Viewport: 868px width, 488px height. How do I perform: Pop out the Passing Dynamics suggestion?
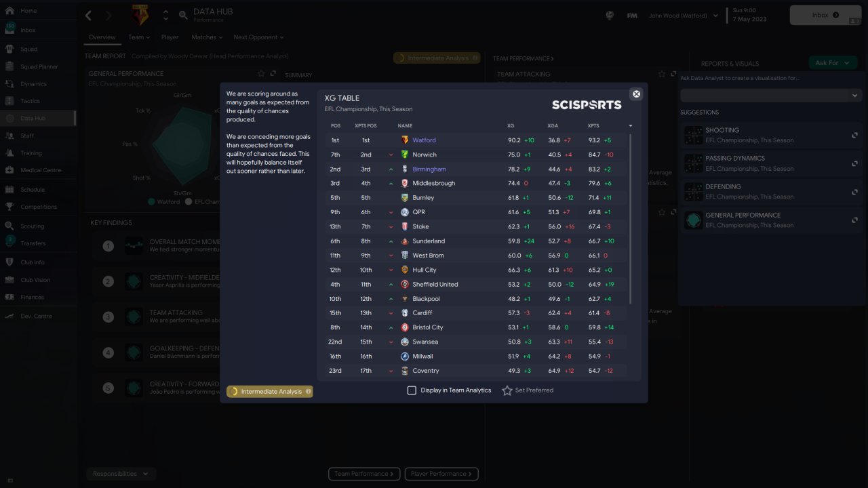coord(854,163)
